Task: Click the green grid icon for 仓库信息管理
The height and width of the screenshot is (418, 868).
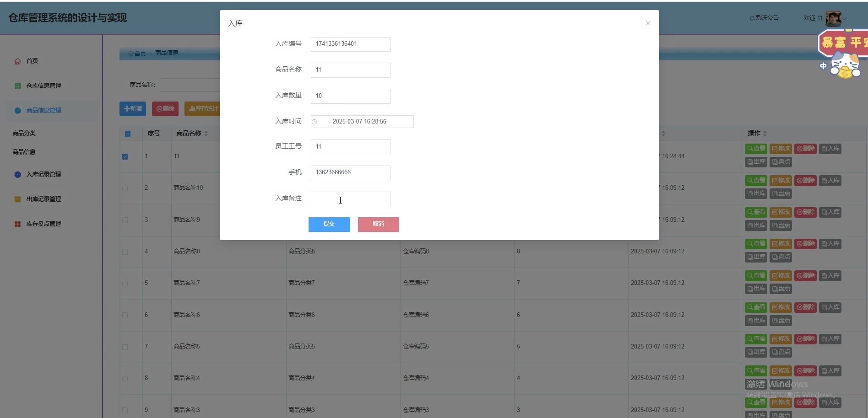Action: [17, 86]
